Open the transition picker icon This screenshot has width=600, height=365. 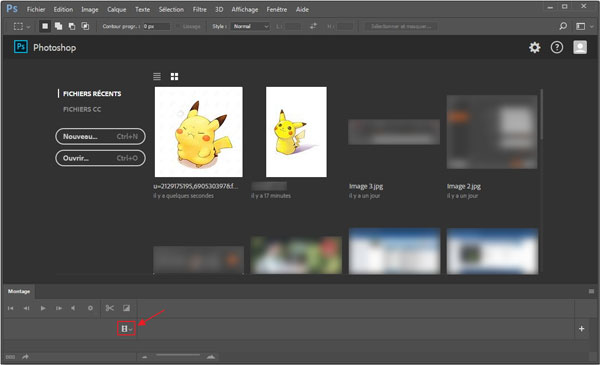[126, 308]
